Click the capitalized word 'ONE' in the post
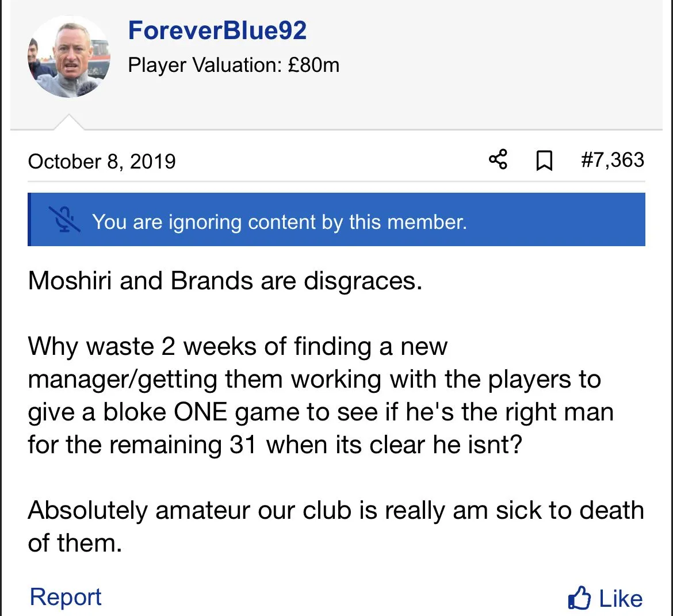The height and width of the screenshot is (616, 673). click(200, 412)
